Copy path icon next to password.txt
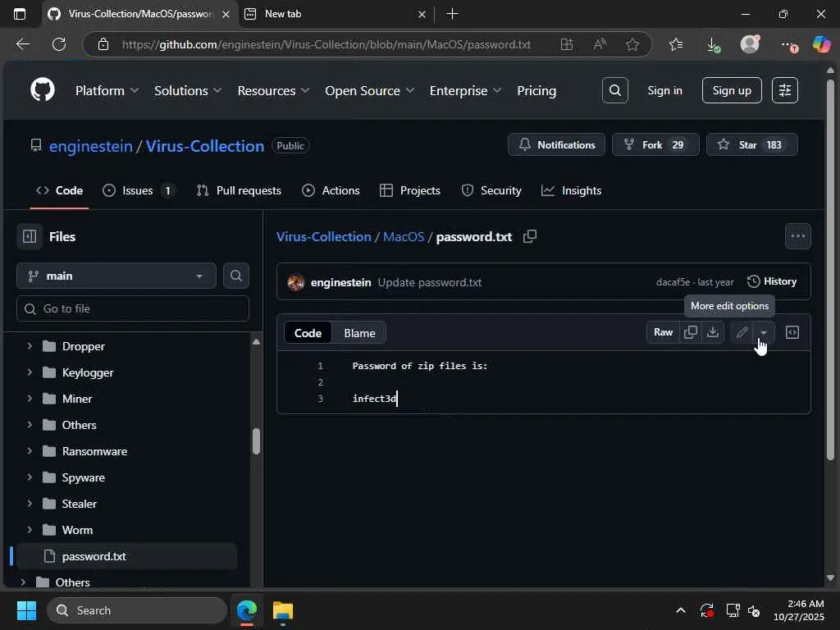 tap(530, 236)
